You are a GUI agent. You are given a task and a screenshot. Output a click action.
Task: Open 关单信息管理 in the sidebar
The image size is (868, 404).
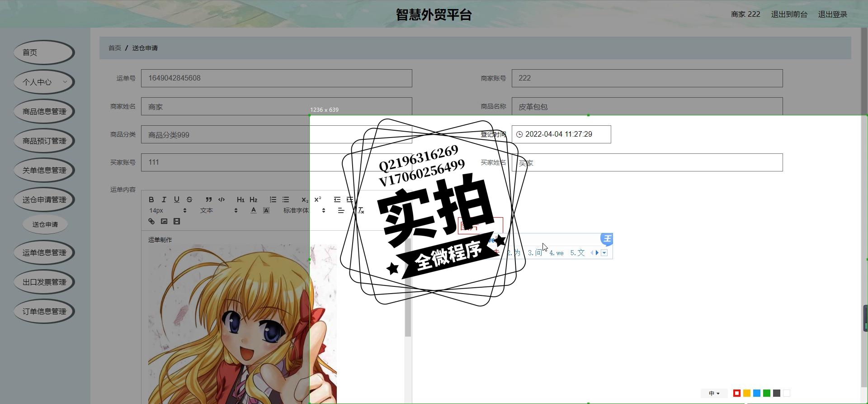pos(44,170)
